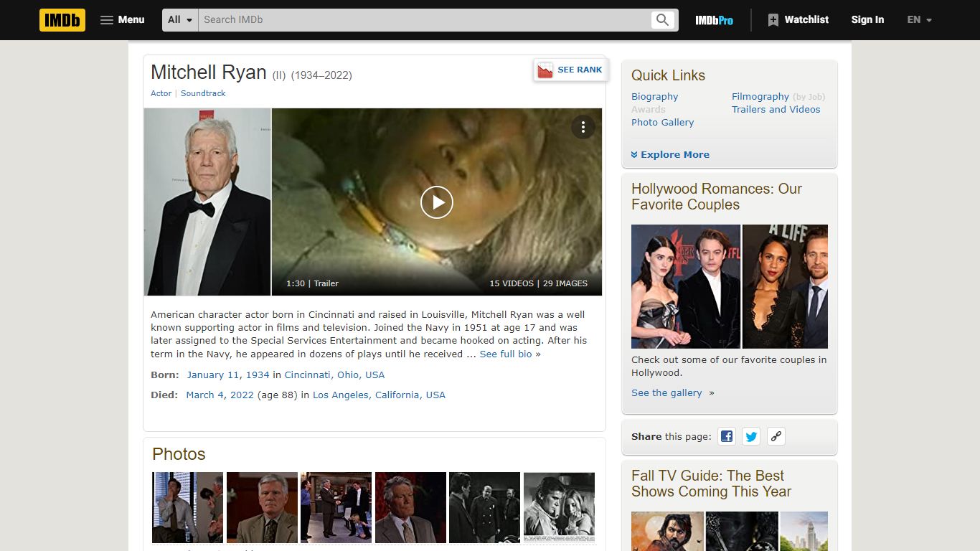Open the video three-dot options menu
The width and height of the screenshot is (980, 551).
(x=583, y=127)
